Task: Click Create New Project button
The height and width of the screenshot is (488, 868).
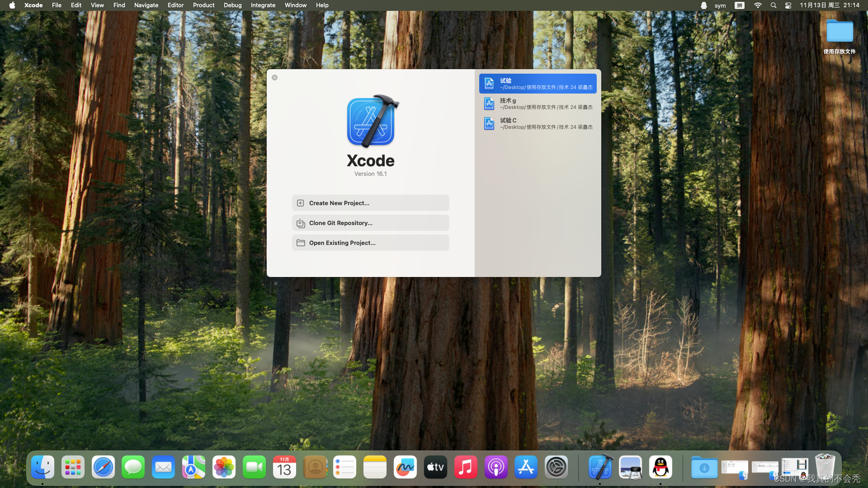Action: pos(370,203)
